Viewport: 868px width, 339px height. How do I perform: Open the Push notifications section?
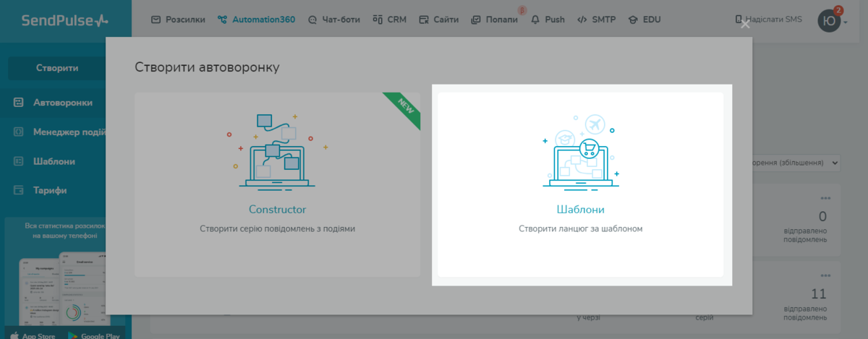click(x=548, y=20)
